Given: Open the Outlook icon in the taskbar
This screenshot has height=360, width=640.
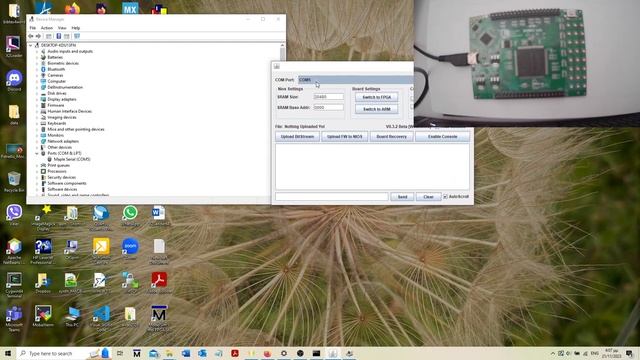Looking at the screenshot, I should tap(202, 353).
